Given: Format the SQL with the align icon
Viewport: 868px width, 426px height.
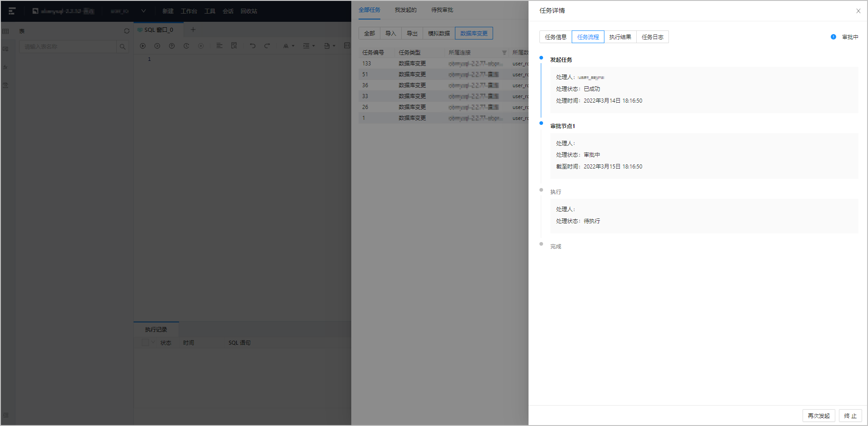Looking at the screenshot, I should (219, 46).
